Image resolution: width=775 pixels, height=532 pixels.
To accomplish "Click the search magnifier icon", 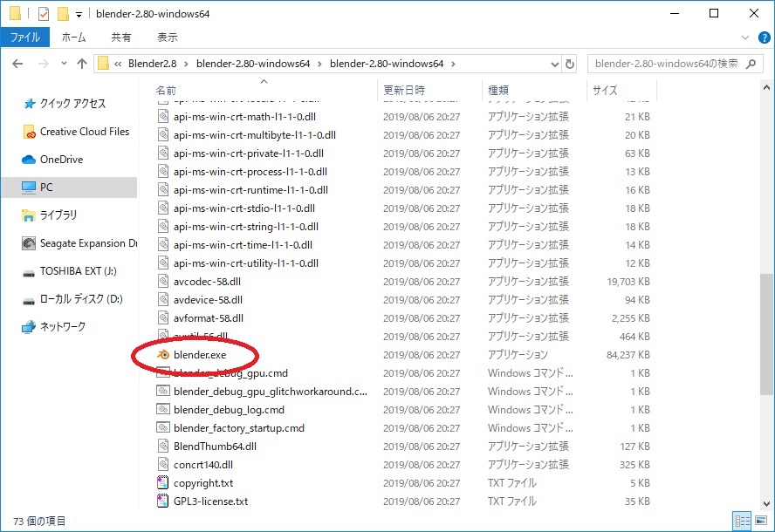I will [751, 64].
